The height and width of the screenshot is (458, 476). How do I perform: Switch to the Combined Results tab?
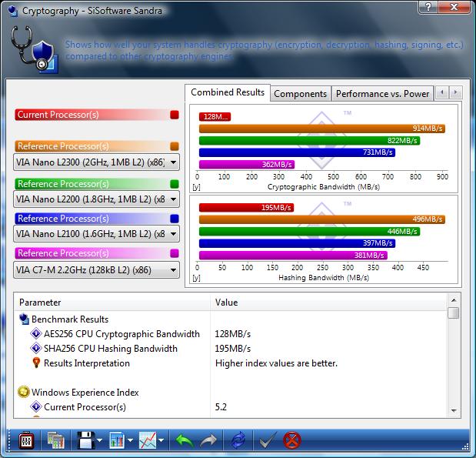(x=228, y=92)
